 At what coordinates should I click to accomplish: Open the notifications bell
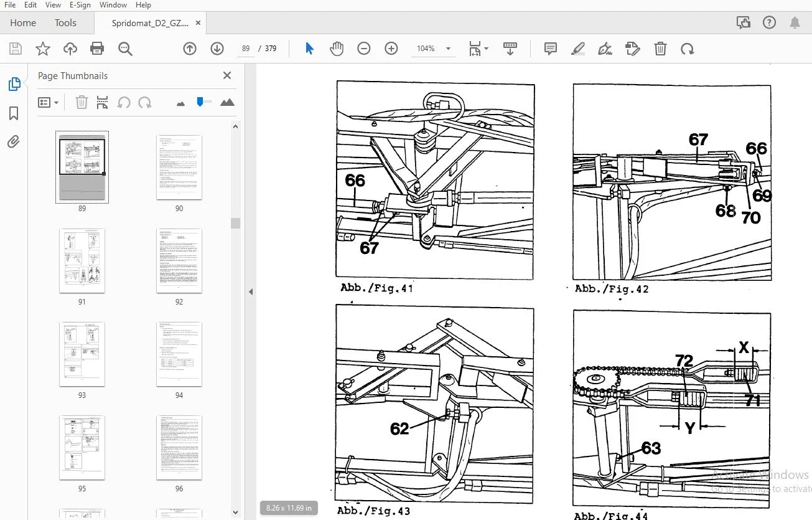pos(795,23)
